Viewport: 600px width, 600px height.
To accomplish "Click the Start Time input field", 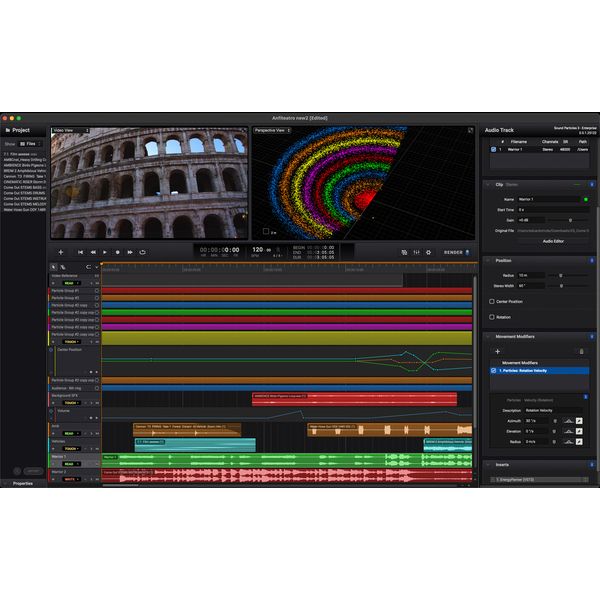I will [x=553, y=210].
